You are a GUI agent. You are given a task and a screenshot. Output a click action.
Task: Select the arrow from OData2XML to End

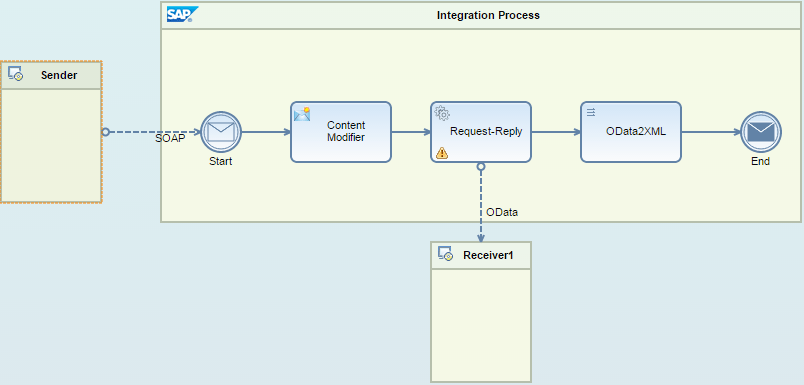tap(711, 132)
